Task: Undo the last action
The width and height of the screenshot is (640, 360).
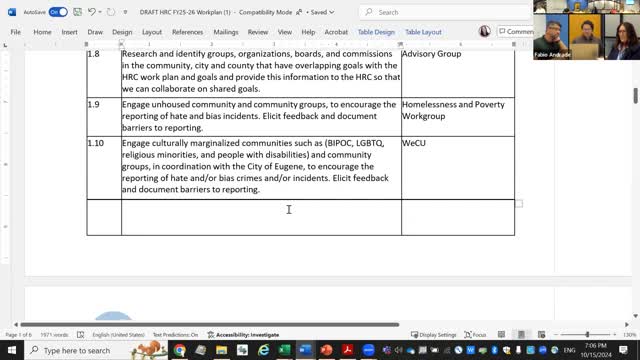Action: tap(92, 12)
